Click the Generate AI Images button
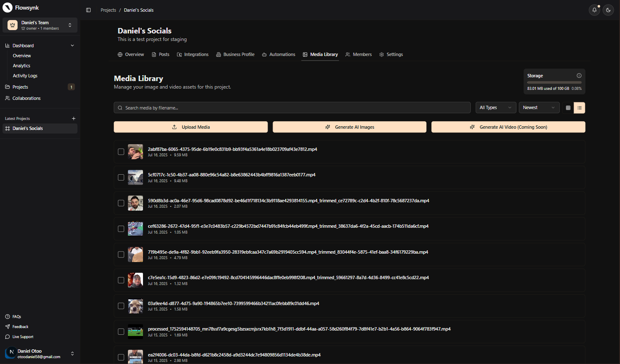 tap(350, 127)
